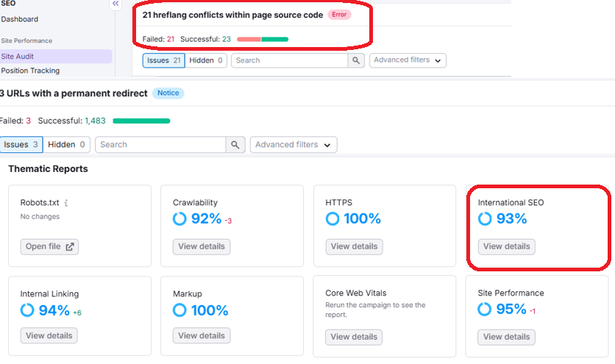View details for Internal Linking report

pos(49,336)
